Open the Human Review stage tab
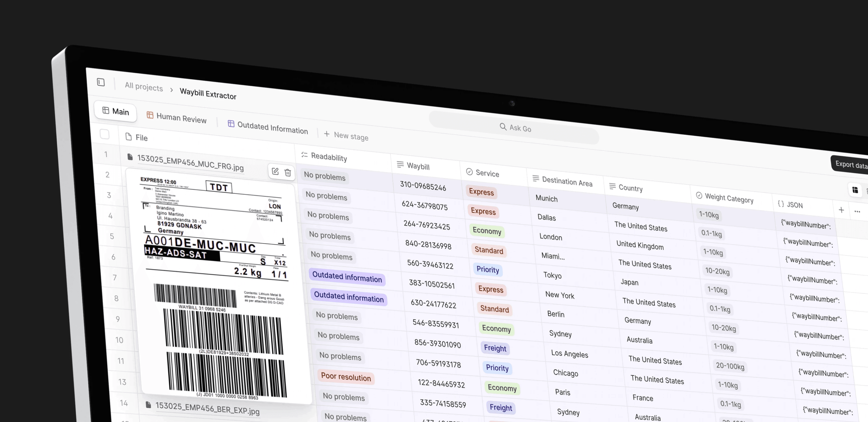Screen dimensions: 868x422 (x=176, y=118)
